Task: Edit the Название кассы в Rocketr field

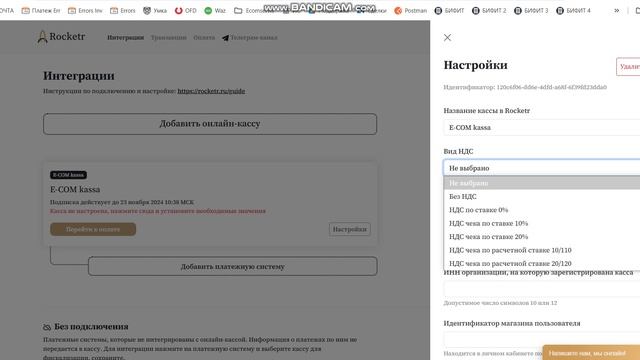Action: (x=542, y=127)
